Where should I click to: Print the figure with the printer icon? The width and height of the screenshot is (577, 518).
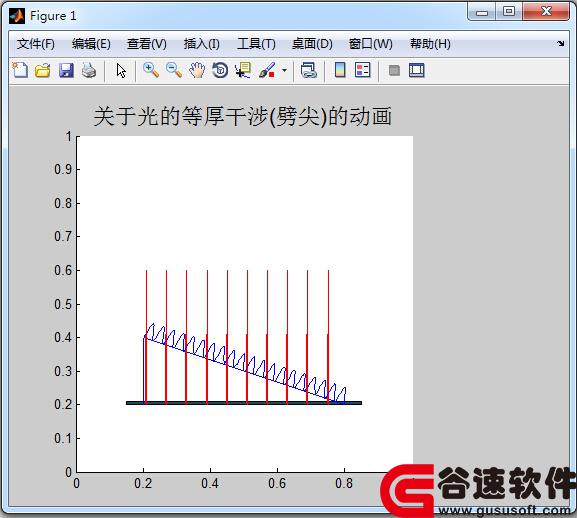pyautogui.click(x=89, y=70)
